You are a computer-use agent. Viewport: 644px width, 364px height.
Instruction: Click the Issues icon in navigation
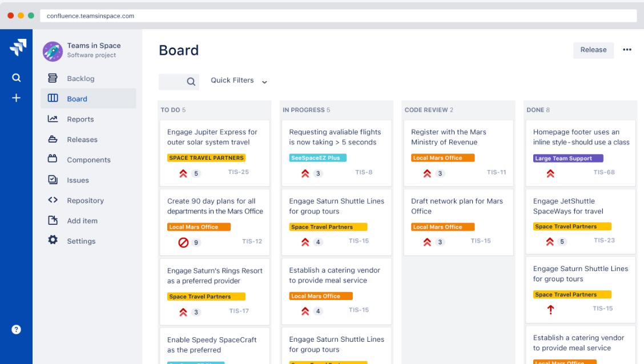pos(53,179)
